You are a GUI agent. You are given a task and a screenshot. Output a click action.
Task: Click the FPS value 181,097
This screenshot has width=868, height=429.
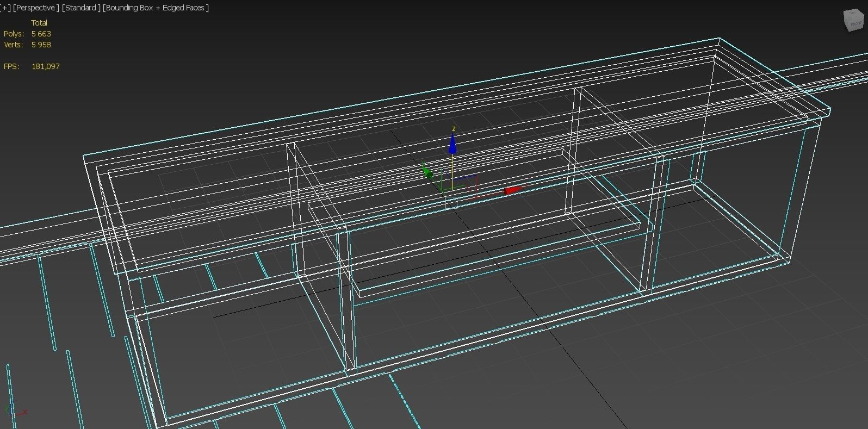coord(46,66)
